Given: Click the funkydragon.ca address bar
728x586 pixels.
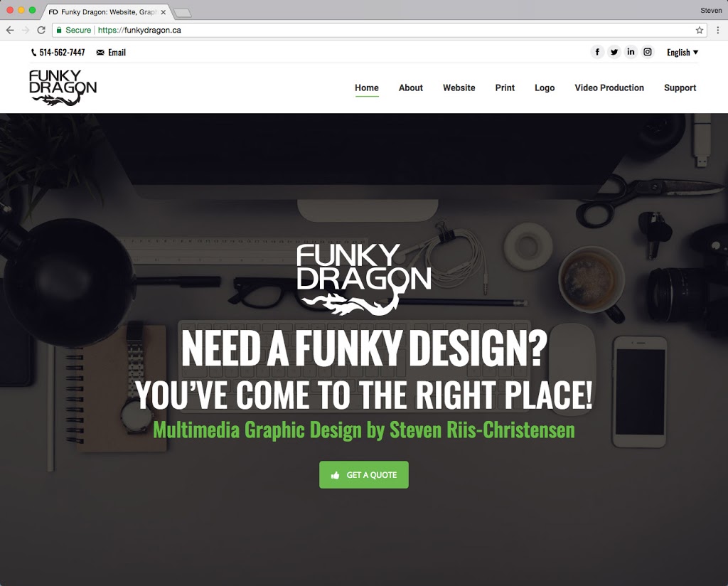Looking at the screenshot, I should click(379, 30).
